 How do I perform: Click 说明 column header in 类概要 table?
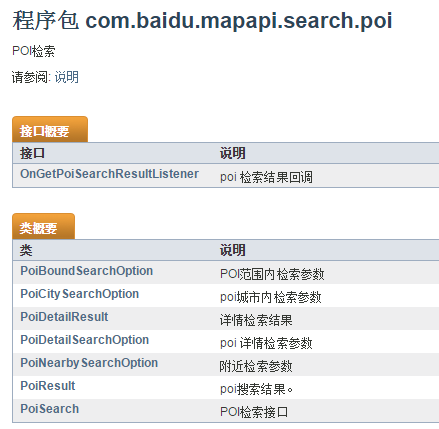pos(232,250)
